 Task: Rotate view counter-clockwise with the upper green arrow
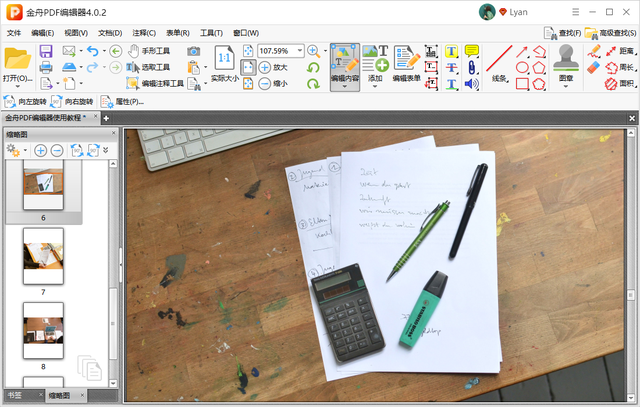(x=313, y=67)
